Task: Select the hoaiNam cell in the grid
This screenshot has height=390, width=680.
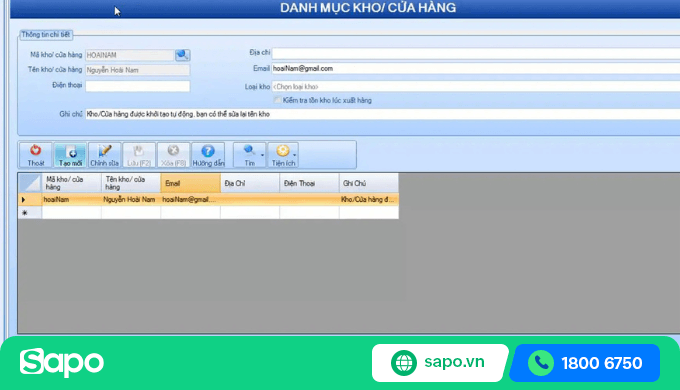Action: click(x=72, y=200)
